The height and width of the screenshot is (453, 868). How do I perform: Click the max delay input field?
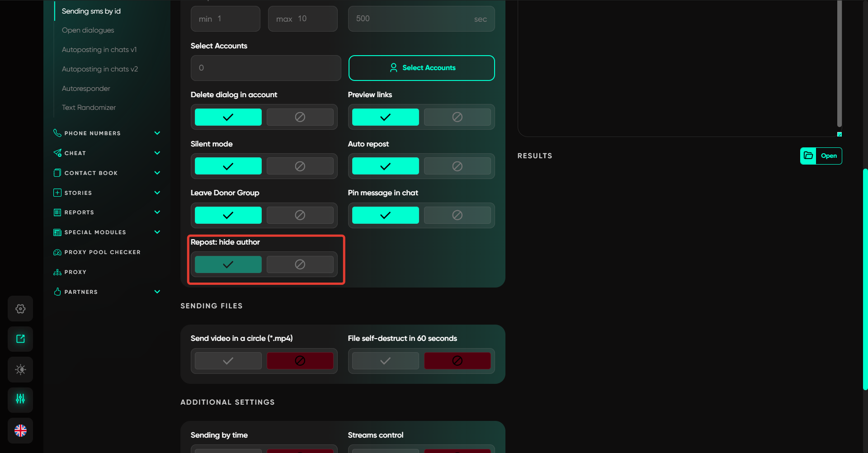(302, 19)
